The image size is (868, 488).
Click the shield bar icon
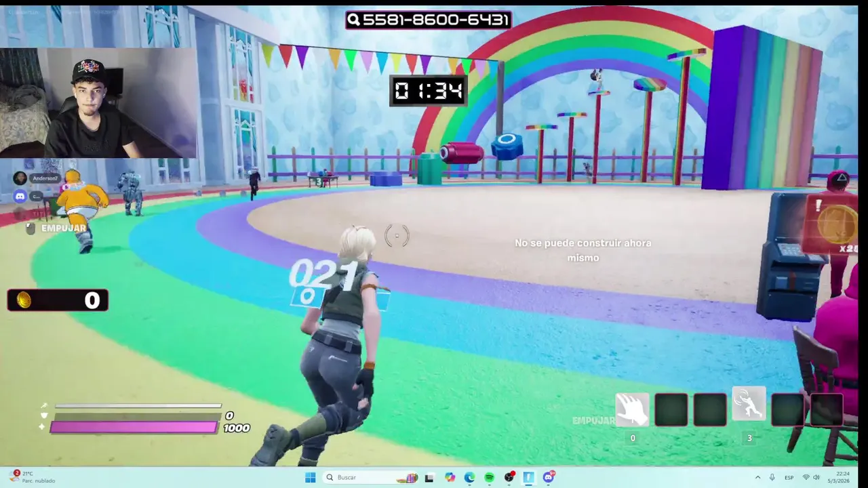pyautogui.click(x=44, y=415)
